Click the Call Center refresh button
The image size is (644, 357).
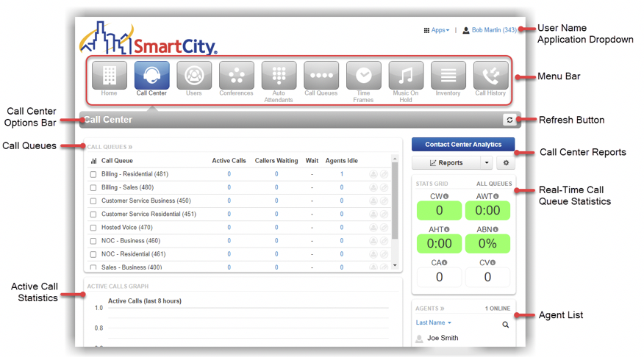point(509,120)
